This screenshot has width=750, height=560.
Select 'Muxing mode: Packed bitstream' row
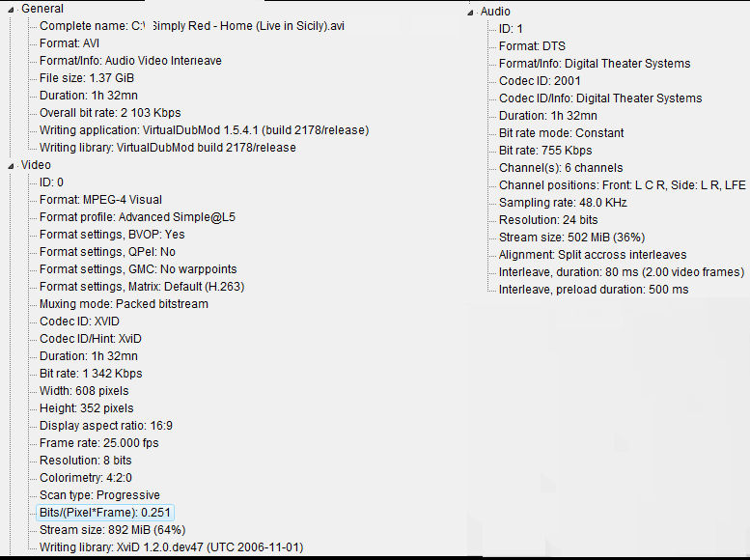[124, 304]
